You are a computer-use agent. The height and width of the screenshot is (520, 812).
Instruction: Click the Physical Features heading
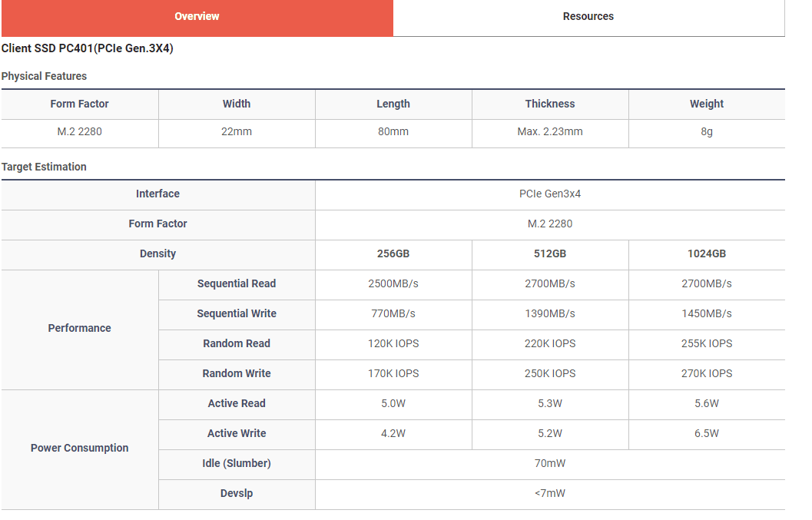pyautogui.click(x=44, y=76)
